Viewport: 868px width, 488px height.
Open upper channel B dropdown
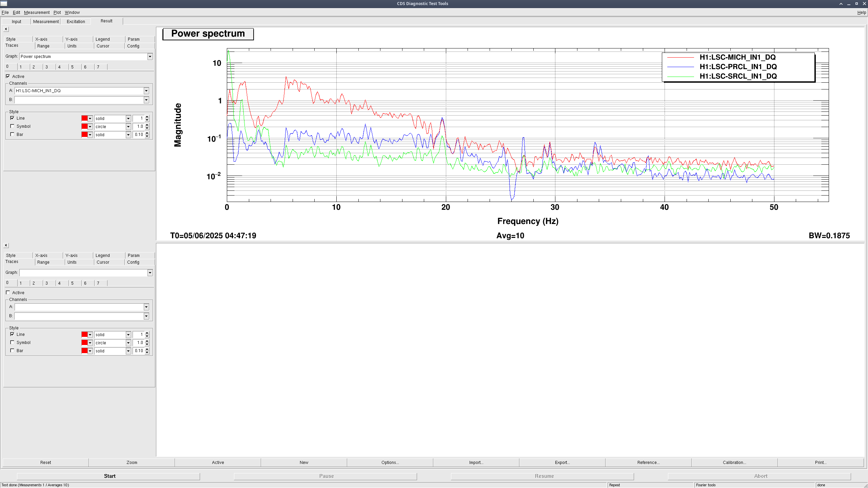pos(146,100)
